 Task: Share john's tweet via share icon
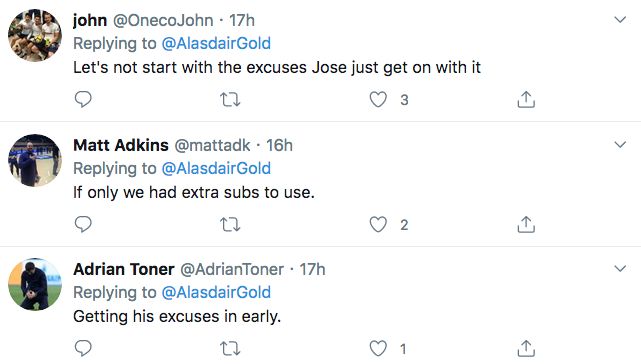[x=526, y=99]
